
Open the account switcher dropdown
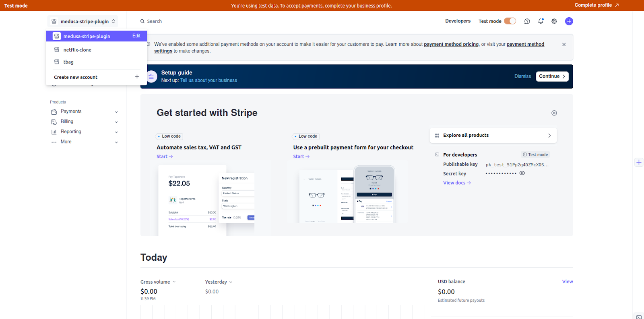83,21
